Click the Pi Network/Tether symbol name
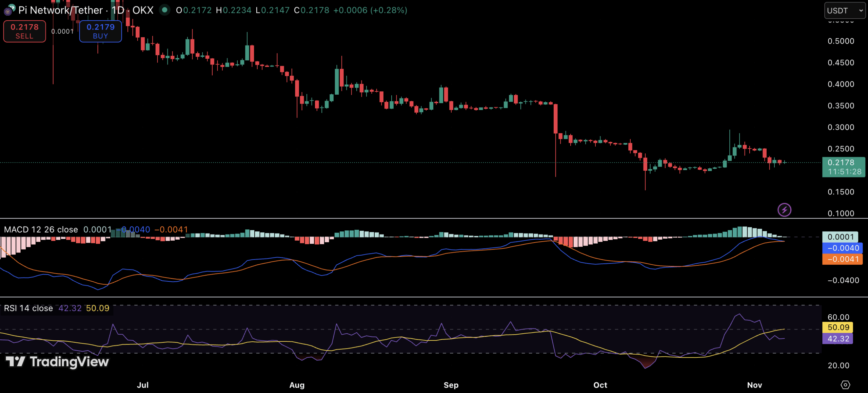Screen dimensions: 868x393 coord(60,10)
